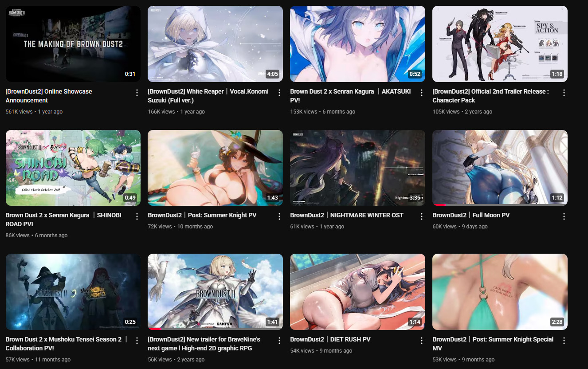Open three-dot menu for DIET RUSH PV
The image size is (588, 369).
tap(421, 341)
